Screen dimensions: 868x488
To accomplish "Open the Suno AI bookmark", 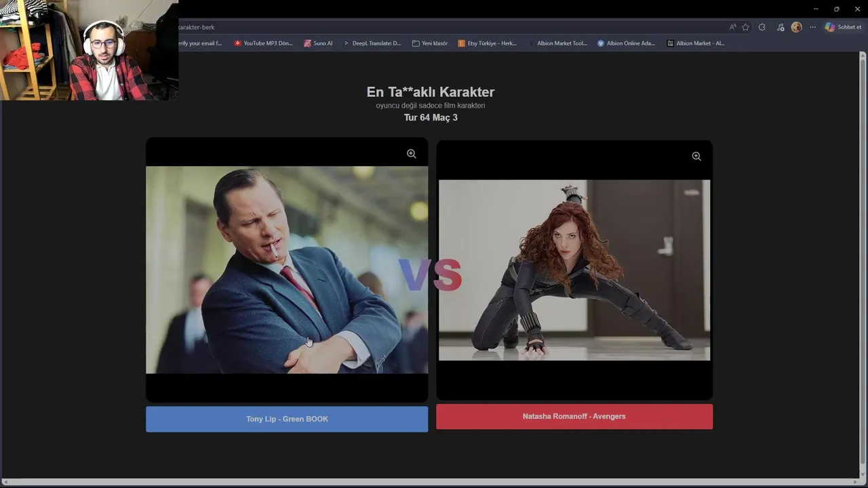I will [318, 43].
